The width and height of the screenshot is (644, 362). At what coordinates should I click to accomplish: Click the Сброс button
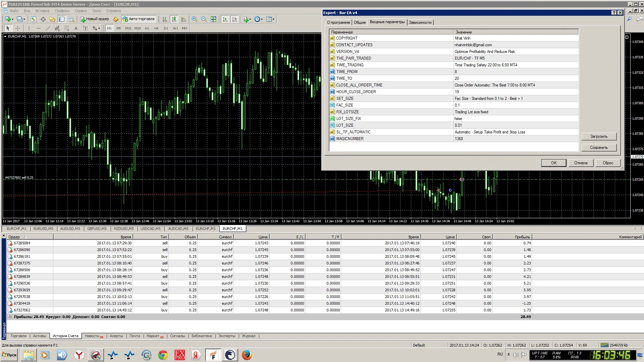tap(608, 163)
